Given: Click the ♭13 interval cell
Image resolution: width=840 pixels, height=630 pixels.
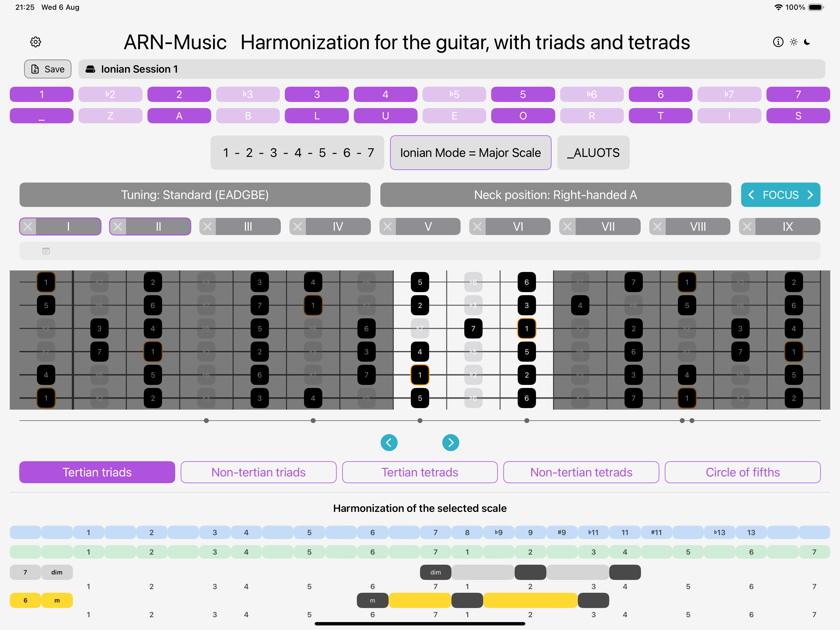Looking at the screenshot, I should (x=720, y=532).
